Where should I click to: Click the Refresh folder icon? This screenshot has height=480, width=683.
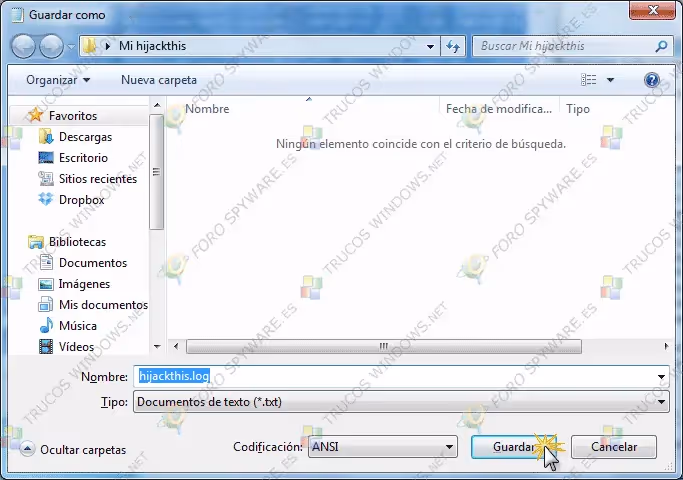(453, 46)
